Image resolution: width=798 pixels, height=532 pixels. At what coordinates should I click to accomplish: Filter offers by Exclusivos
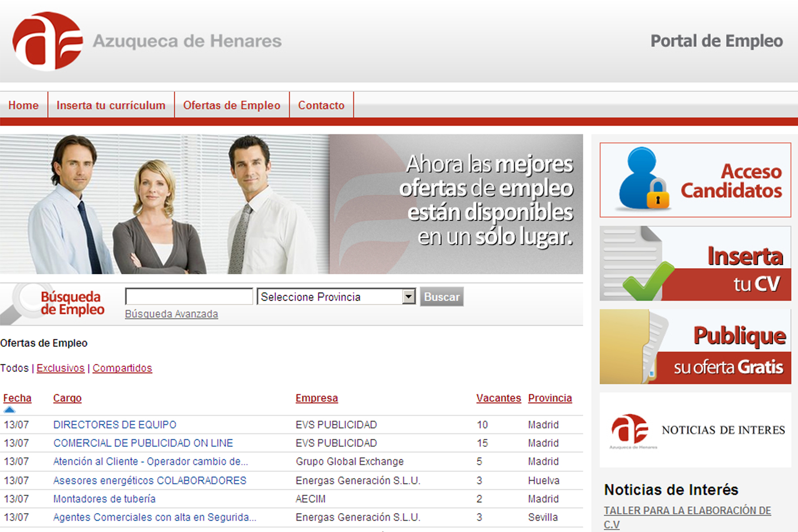tap(60, 368)
